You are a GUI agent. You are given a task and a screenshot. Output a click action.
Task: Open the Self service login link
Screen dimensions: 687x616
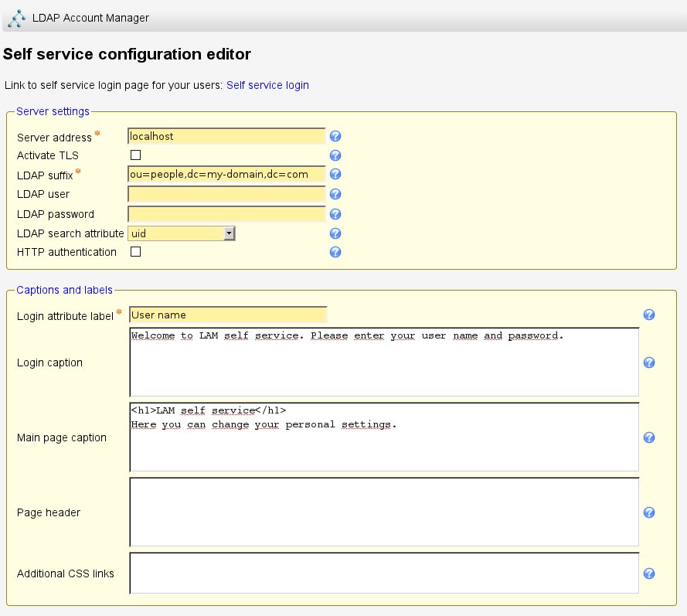pyautogui.click(x=267, y=85)
